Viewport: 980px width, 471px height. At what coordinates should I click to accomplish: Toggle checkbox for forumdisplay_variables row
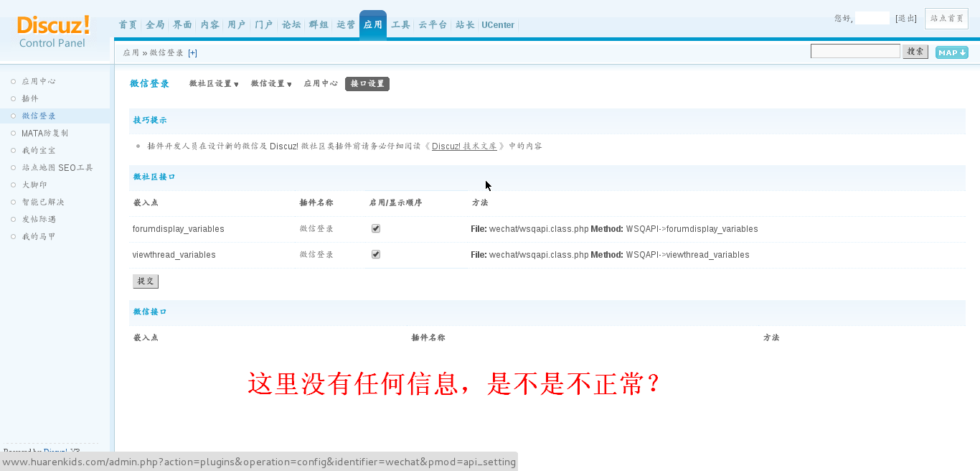376,228
